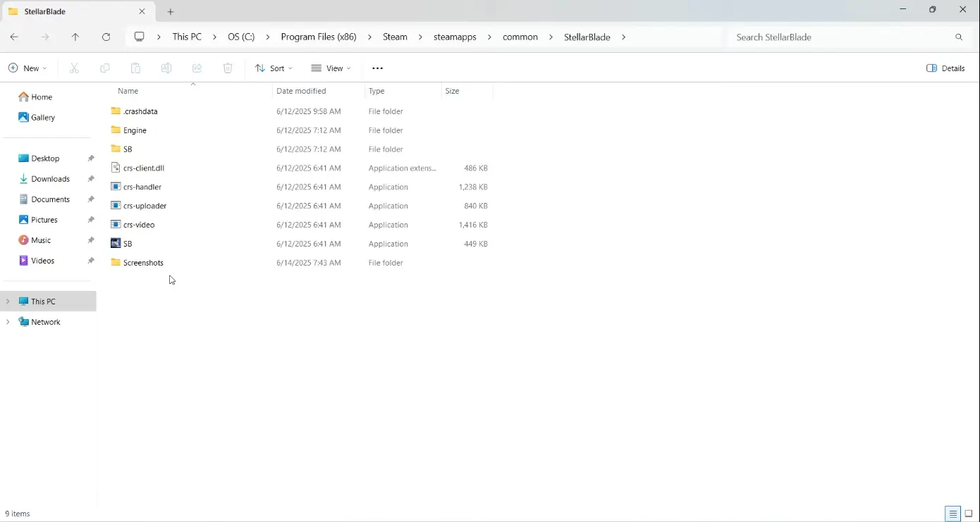Viewport: 980px width, 522px height.
Task: Toggle the Details pane
Action: 945,68
